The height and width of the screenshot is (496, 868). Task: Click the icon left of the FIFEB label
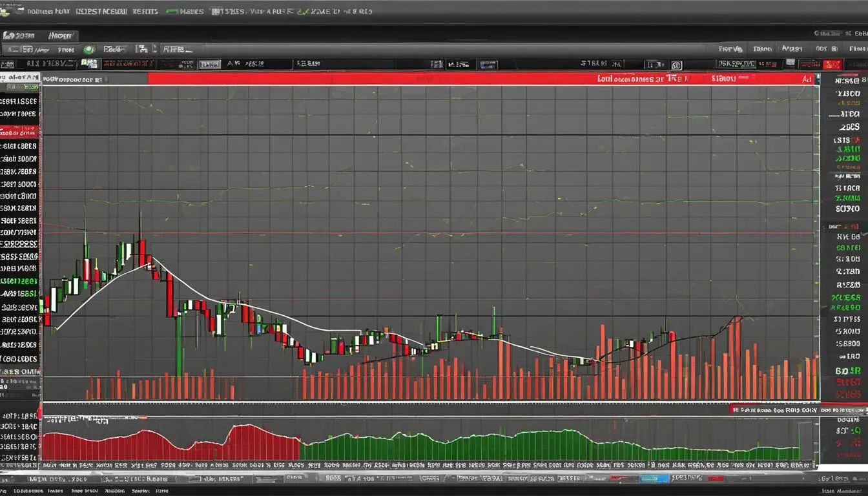click(x=155, y=49)
